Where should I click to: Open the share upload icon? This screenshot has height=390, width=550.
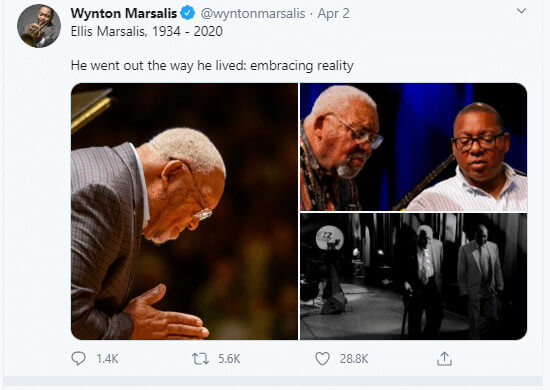444,358
